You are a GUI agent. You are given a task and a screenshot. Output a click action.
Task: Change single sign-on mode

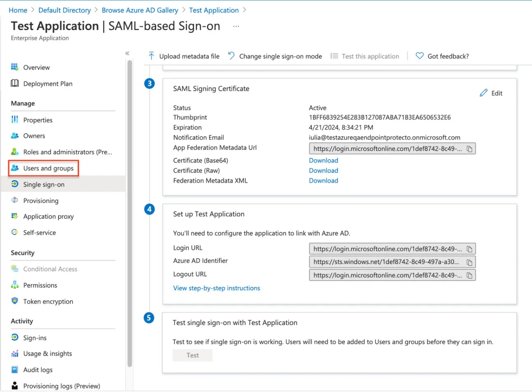point(275,56)
